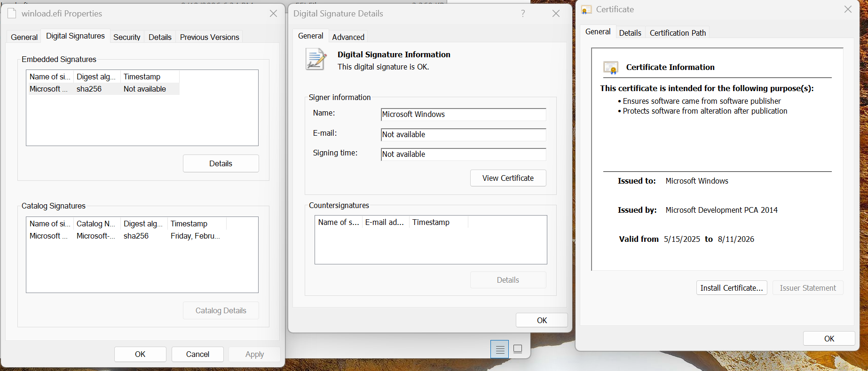Open the Advanced tab in Digital Signature Details

pos(348,37)
